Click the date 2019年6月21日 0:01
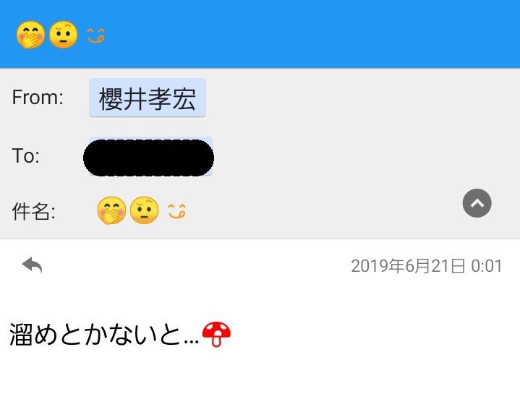This screenshot has height=420, width=520. coord(427,266)
